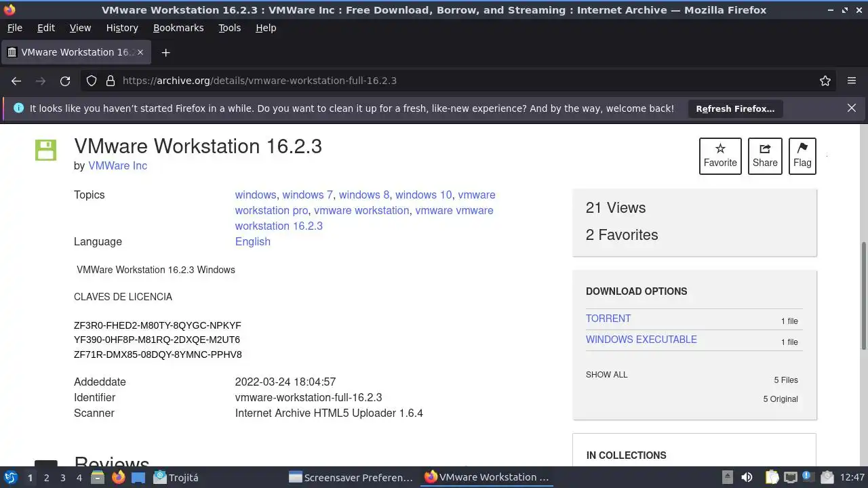
Task: Click the info icon in notification bar
Action: (x=18, y=108)
